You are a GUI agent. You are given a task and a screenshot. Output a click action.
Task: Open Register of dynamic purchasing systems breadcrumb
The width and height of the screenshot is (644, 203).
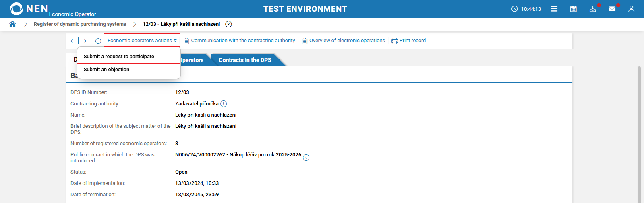(80, 24)
